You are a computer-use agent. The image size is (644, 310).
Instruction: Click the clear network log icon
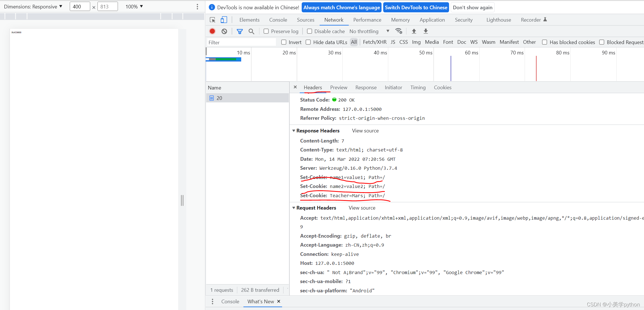[224, 31]
